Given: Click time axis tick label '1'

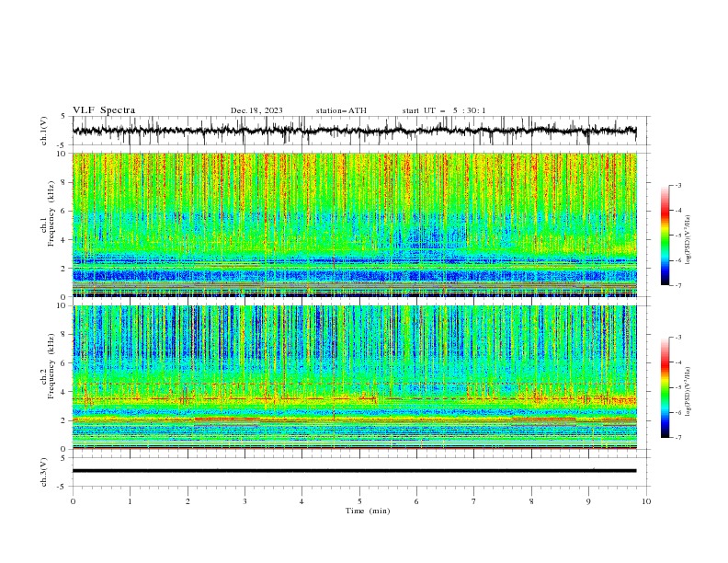Looking at the screenshot, I should coord(130,501).
